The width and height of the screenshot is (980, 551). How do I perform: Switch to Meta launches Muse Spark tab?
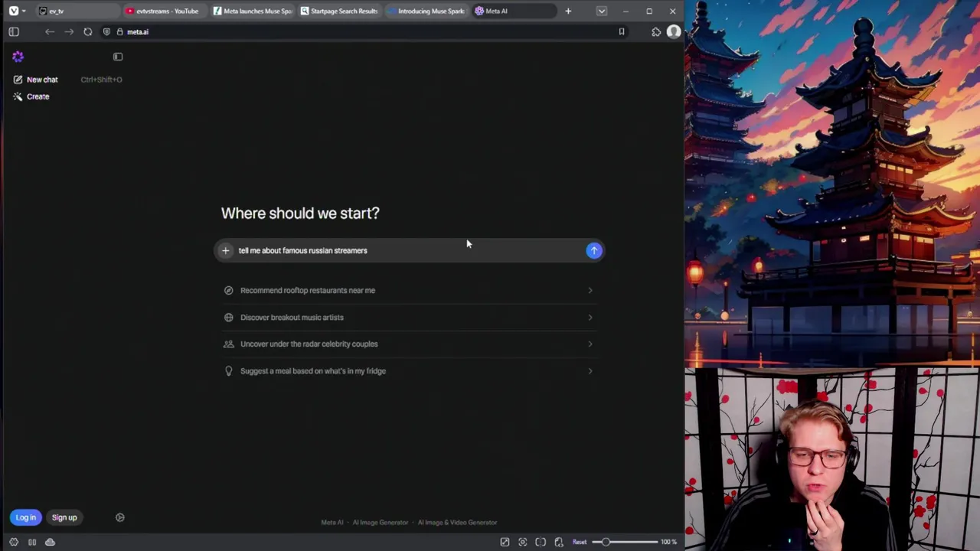[x=252, y=11]
